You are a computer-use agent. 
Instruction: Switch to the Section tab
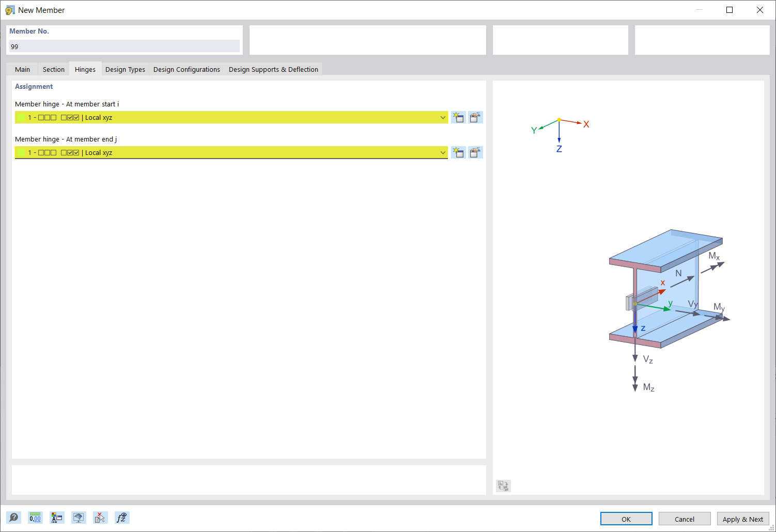coord(54,69)
